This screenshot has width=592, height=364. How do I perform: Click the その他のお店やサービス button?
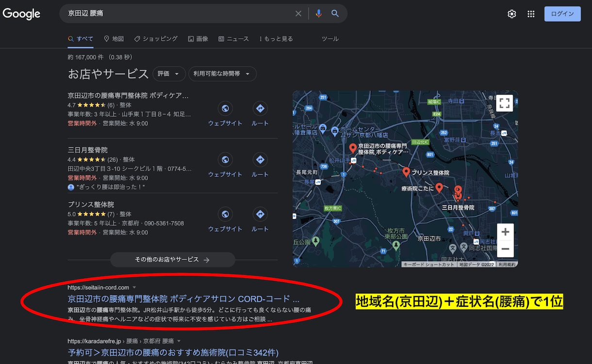pyautogui.click(x=172, y=260)
